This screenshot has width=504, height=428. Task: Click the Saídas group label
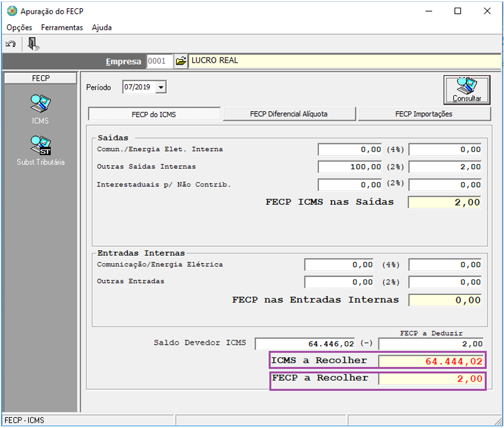coord(113,138)
